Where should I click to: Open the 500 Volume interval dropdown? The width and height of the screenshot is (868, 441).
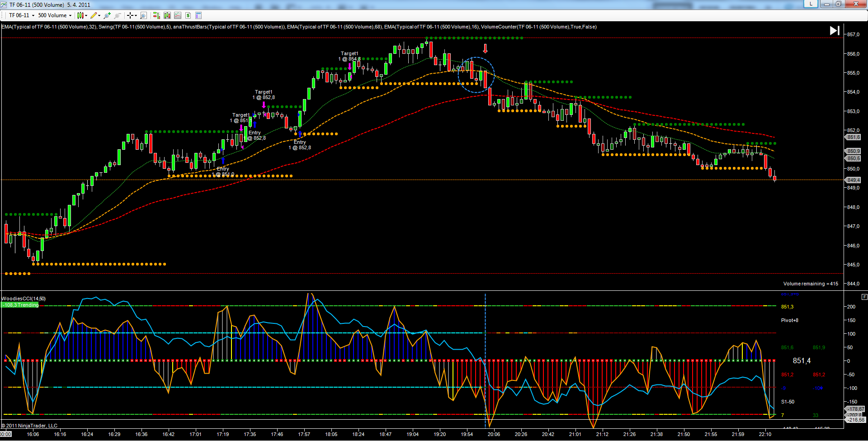click(x=55, y=15)
